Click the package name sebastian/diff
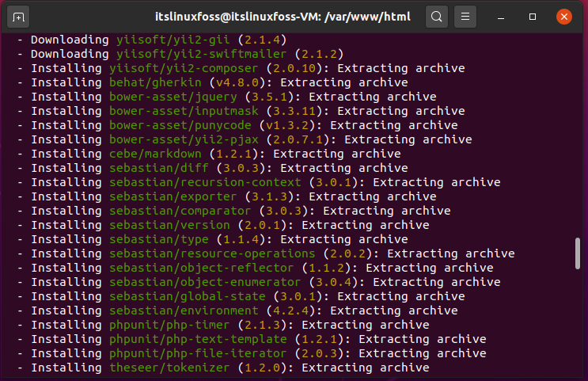 [159, 168]
